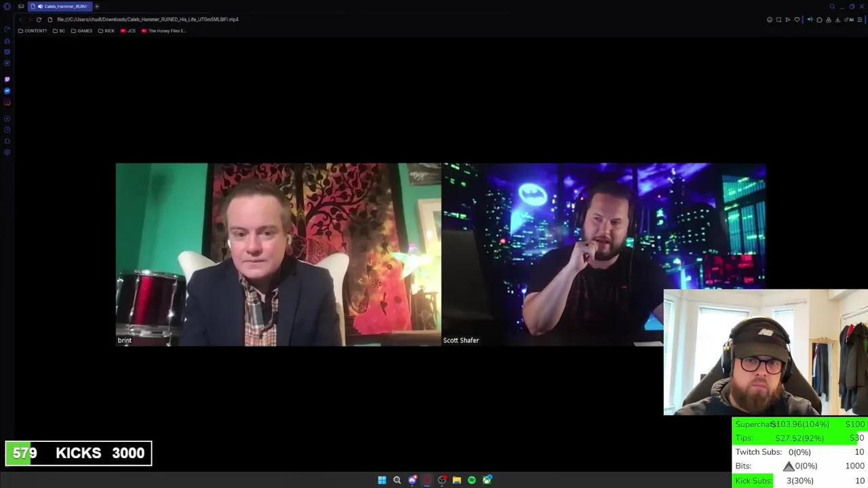Click the brint participant video tile
The width and height of the screenshot is (868, 488).
coord(278,255)
